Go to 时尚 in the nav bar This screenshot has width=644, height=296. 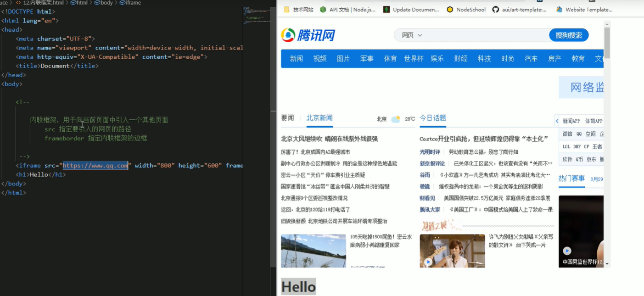(x=508, y=59)
